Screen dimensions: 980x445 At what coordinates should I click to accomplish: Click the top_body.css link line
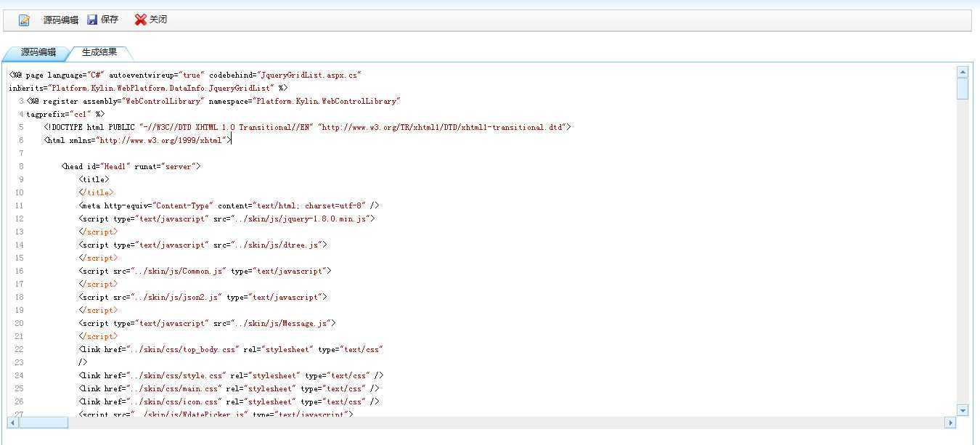pyautogui.click(x=231, y=349)
